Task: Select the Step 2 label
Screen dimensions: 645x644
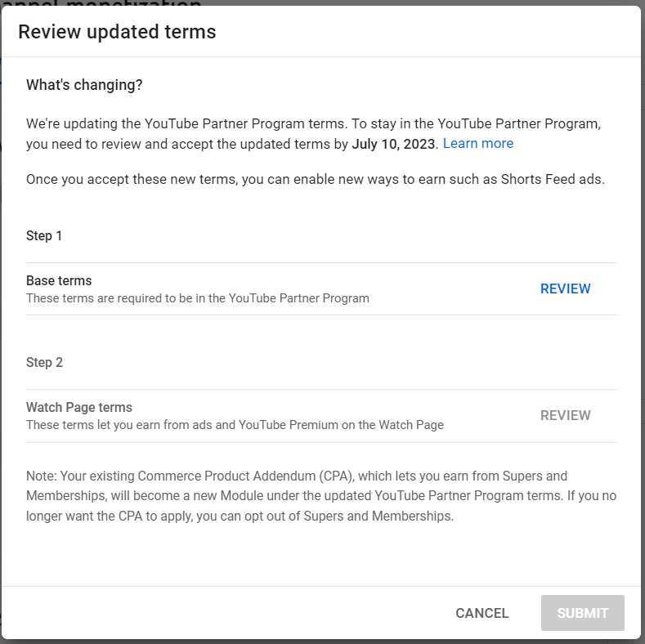Action: click(44, 362)
